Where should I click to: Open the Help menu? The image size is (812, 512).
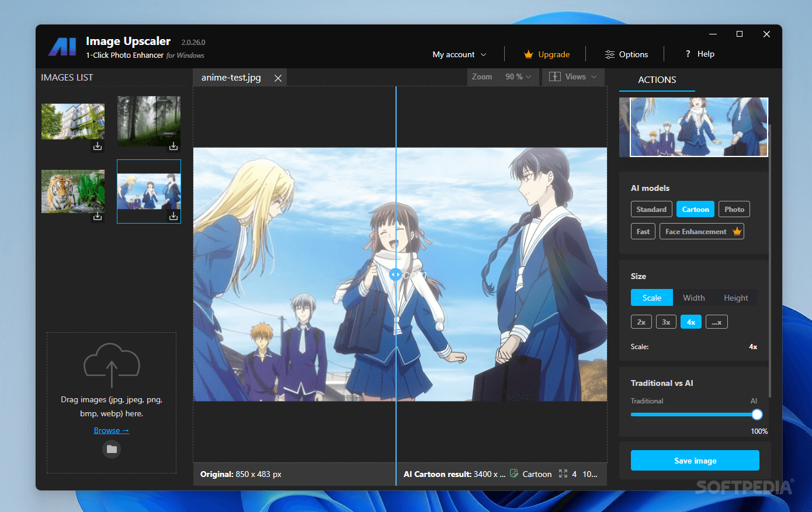pyautogui.click(x=700, y=54)
